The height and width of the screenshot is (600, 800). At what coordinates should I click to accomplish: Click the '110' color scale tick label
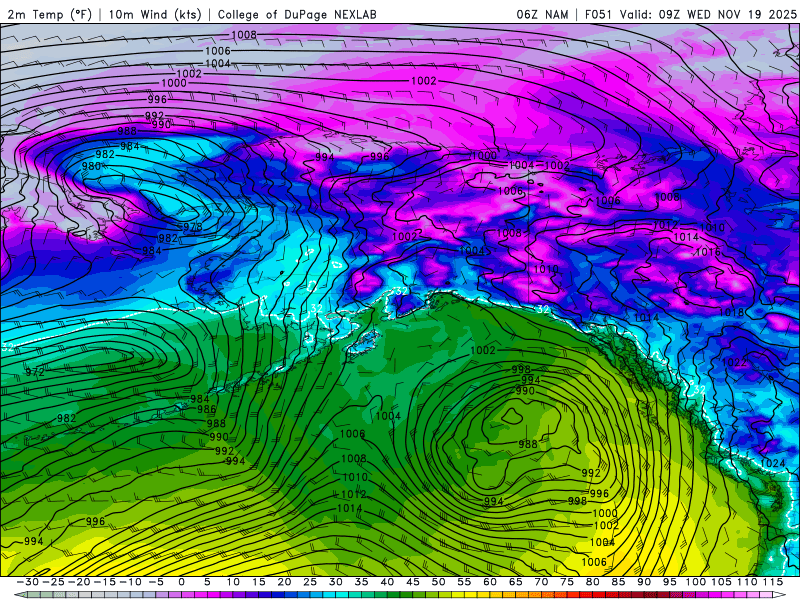pos(746,582)
